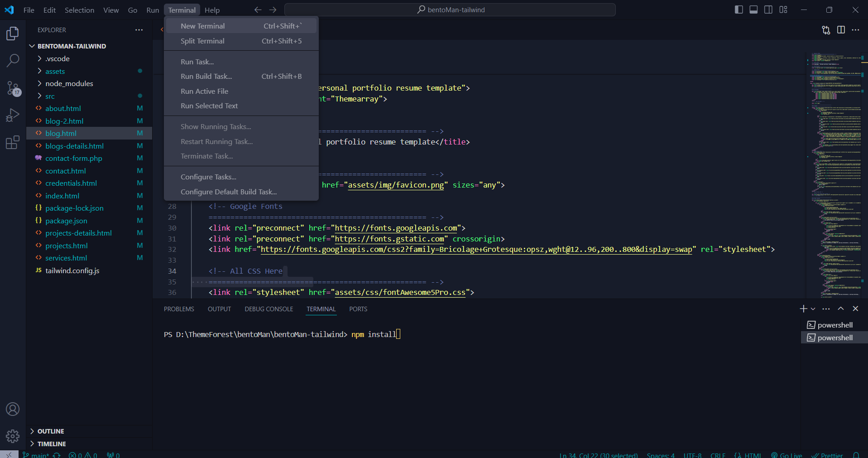Select Run Build Task... entry
The width and height of the screenshot is (868, 458).
(241, 76)
